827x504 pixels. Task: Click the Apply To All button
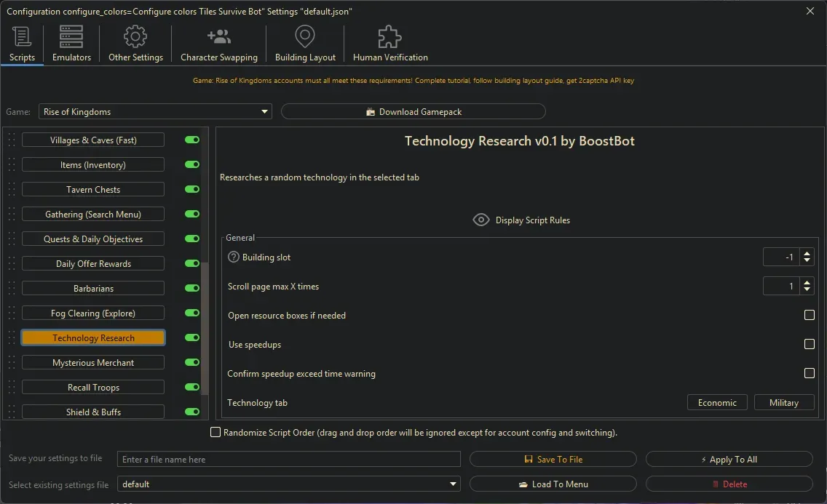coord(729,459)
